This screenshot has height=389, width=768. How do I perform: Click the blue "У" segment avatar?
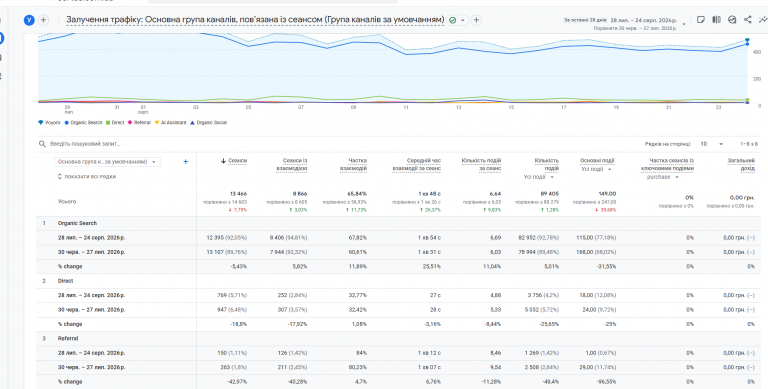tap(29, 20)
